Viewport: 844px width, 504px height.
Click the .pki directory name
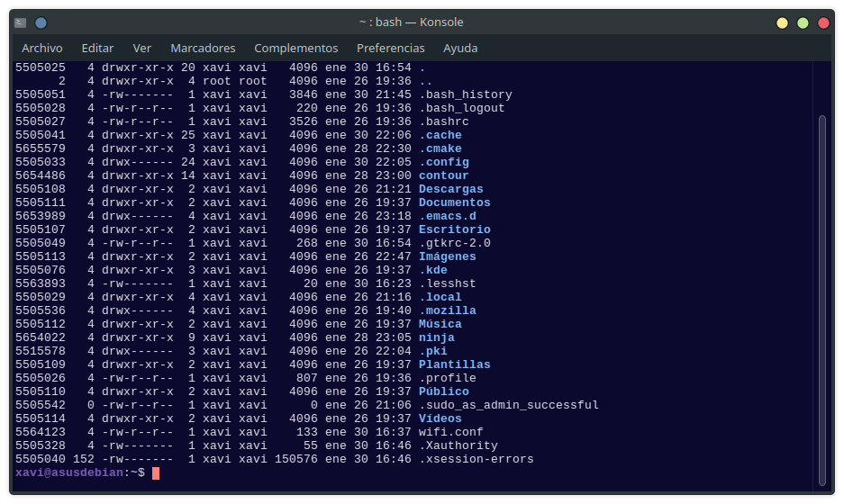pyautogui.click(x=433, y=351)
